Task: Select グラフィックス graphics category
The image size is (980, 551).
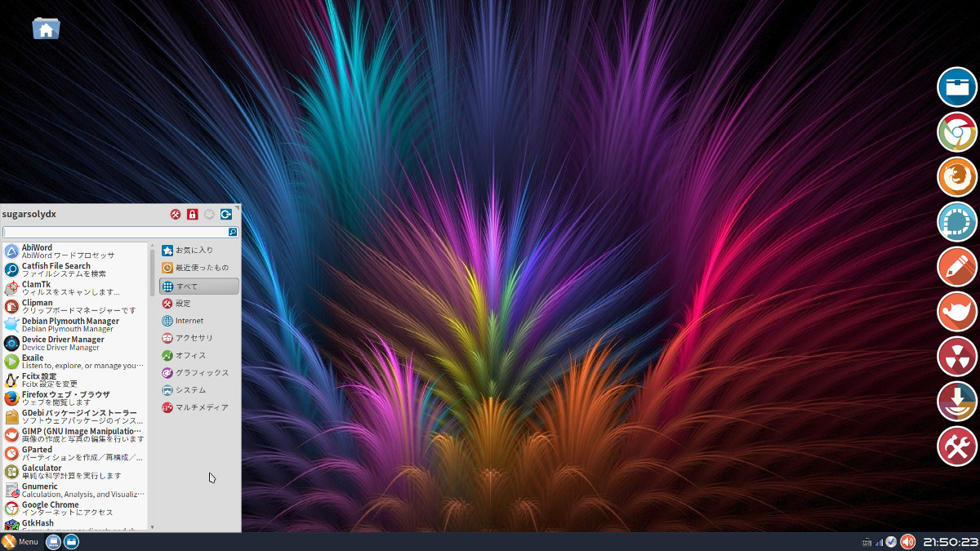Action: click(x=199, y=372)
